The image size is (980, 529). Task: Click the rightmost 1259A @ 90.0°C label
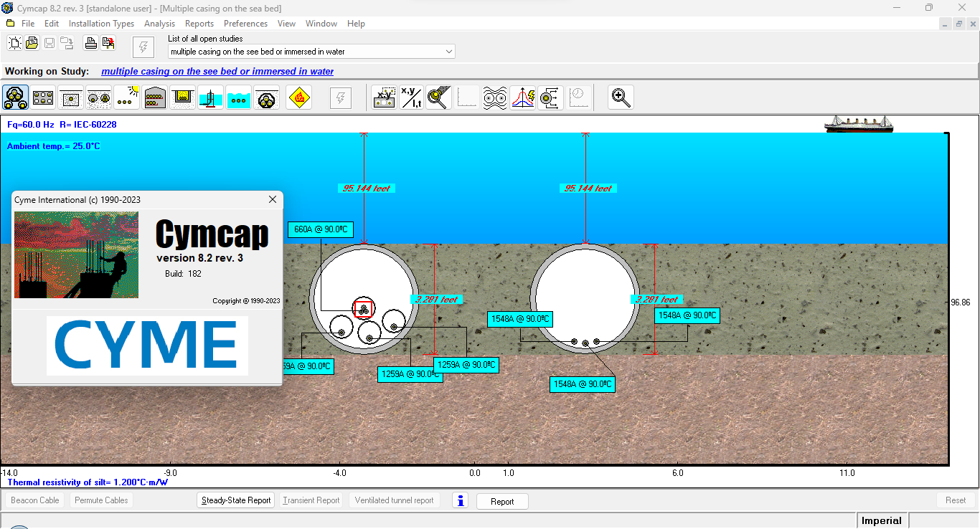pos(466,365)
